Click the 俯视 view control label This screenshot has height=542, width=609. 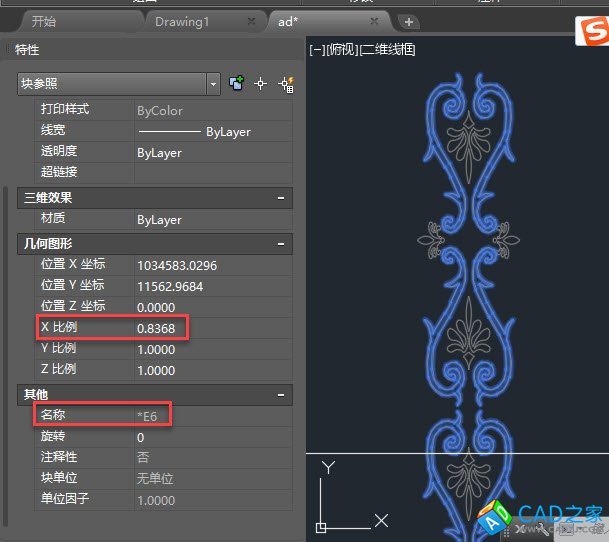pos(342,49)
